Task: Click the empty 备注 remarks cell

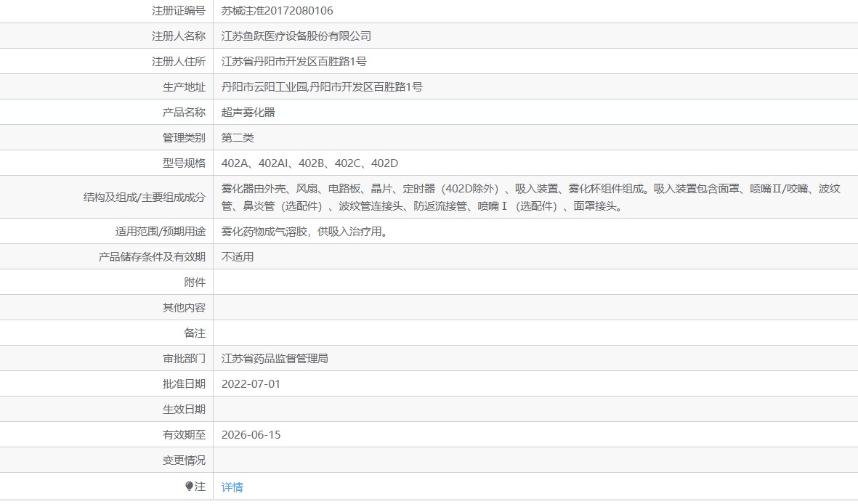Action: click(x=535, y=333)
